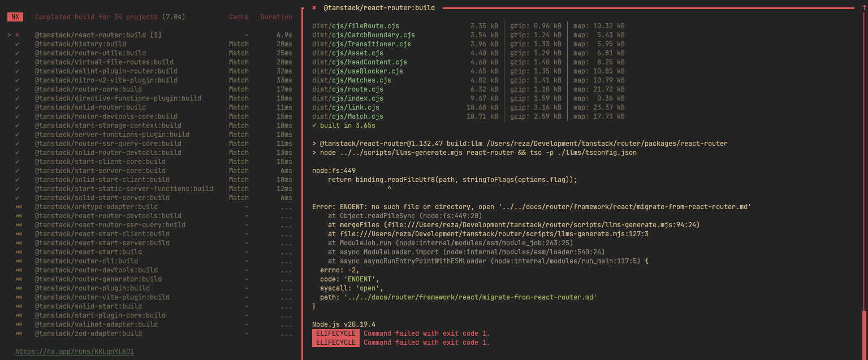Click the "syscall: 'open'" line
This screenshot has height=360, width=868.
[x=352, y=288]
